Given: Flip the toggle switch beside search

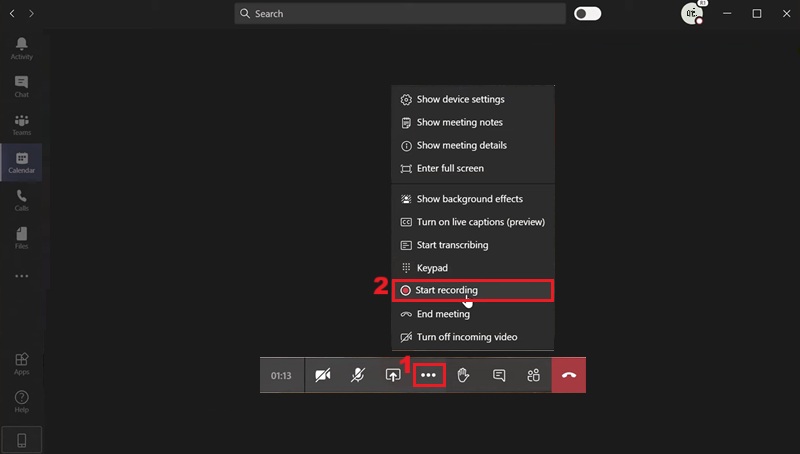Looking at the screenshot, I should (x=588, y=14).
